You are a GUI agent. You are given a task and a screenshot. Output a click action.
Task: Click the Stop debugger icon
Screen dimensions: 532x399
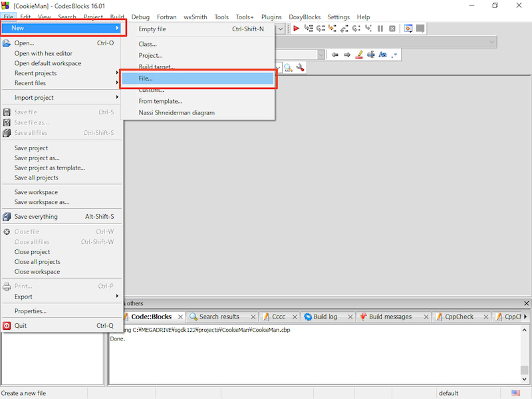click(x=392, y=29)
